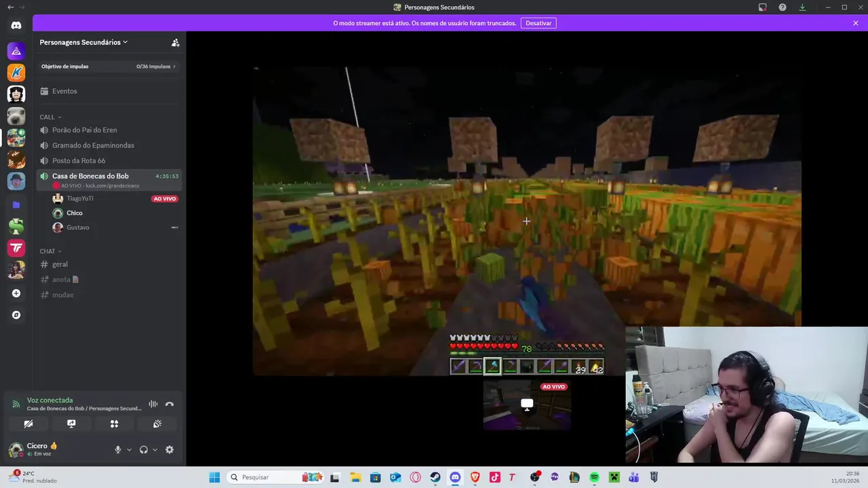
Task: Open the green dollar-sign server
Action: click(16, 226)
